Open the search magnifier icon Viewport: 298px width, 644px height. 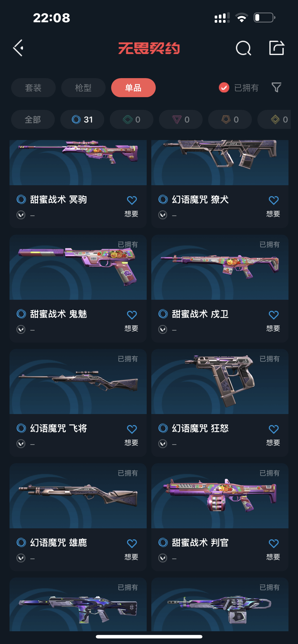[x=243, y=48]
